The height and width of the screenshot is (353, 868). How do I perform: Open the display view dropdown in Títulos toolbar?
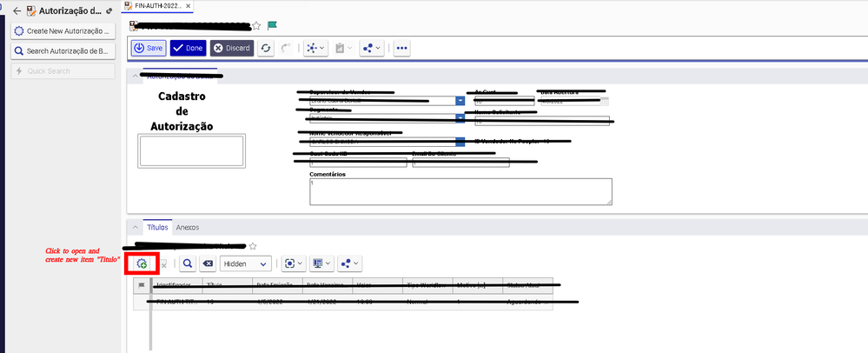[x=321, y=263]
